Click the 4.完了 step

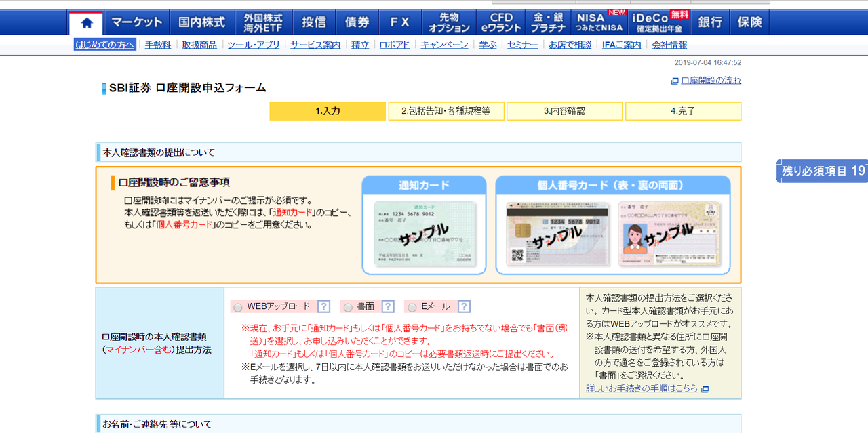pos(683,111)
